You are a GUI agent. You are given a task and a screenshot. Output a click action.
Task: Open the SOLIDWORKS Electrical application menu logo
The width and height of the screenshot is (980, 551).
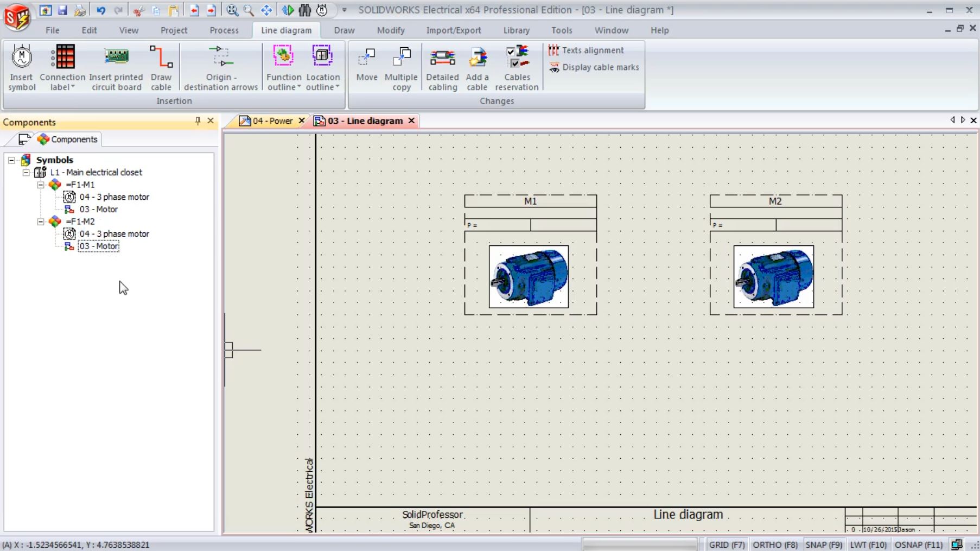click(x=17, y=17)
